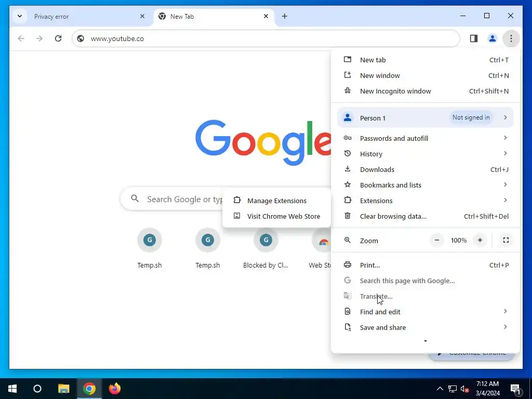This screenshot has height=399, width=532.
Task: Open a New Incognito window
Action: pyautogui.click(x=425, y=91)
